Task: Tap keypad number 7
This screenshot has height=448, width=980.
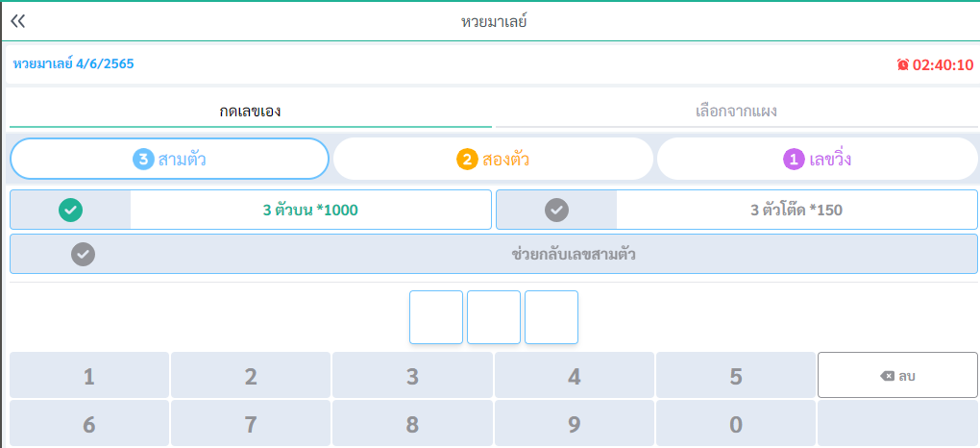Action: click(251, 425)
